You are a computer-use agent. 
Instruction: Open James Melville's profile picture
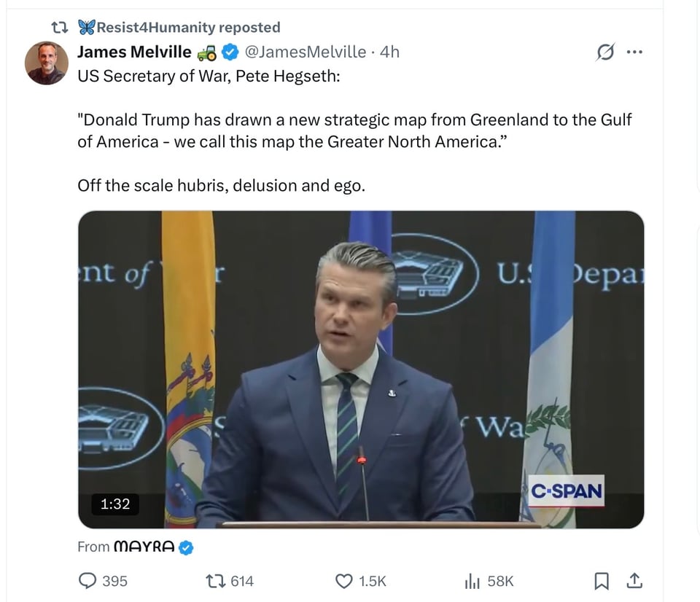(47, 63)
